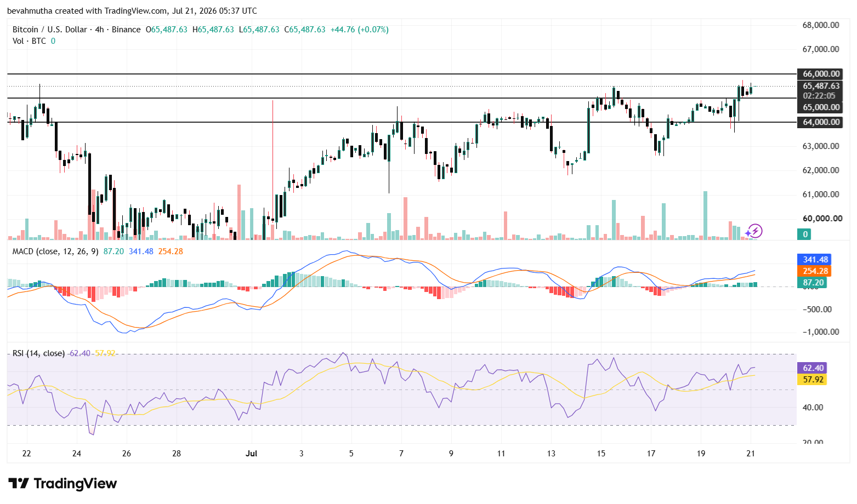This screenshot has height=504, width=857.
Task: Open the RSI (14, close) legend
Action: coord(38,353)
